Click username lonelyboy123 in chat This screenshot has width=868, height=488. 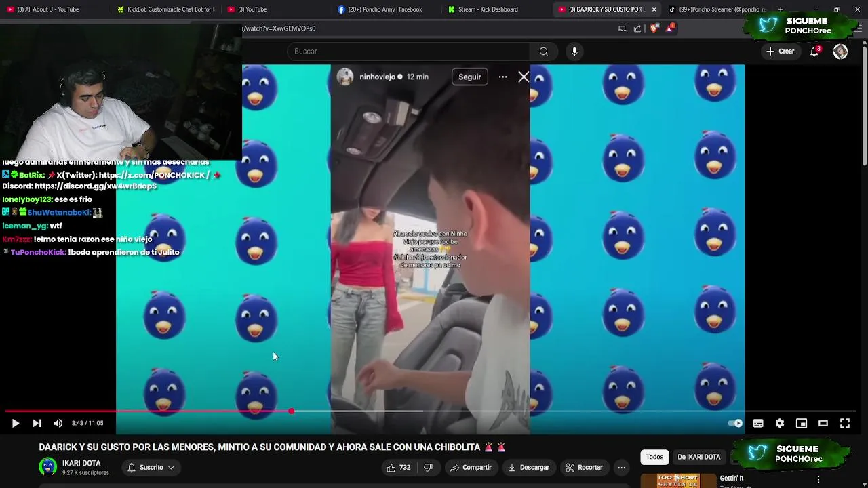click(26, 199)
